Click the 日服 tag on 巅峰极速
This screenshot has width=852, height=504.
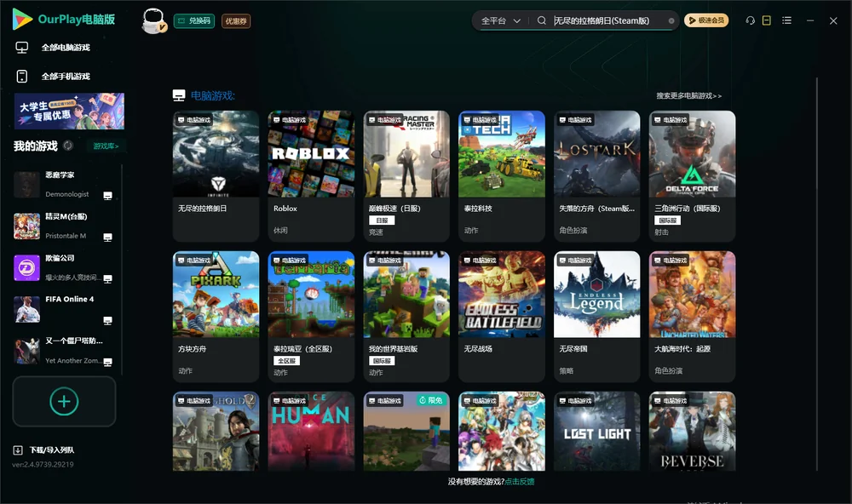click(x=382, y=220)
